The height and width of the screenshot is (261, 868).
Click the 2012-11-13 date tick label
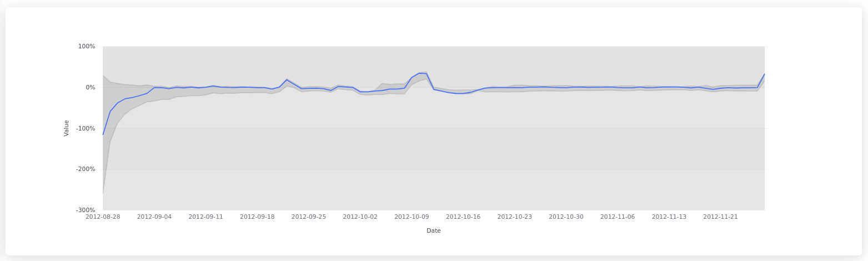669,217
